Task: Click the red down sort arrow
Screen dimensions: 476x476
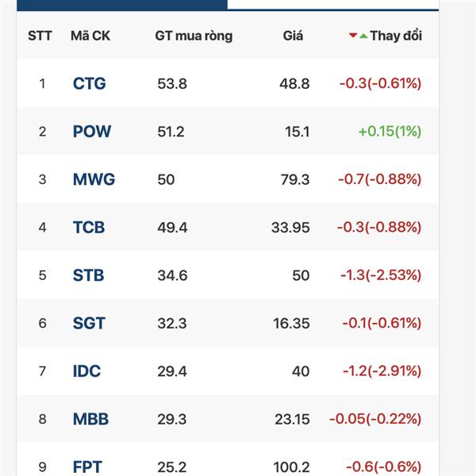Action: (353, 36)
